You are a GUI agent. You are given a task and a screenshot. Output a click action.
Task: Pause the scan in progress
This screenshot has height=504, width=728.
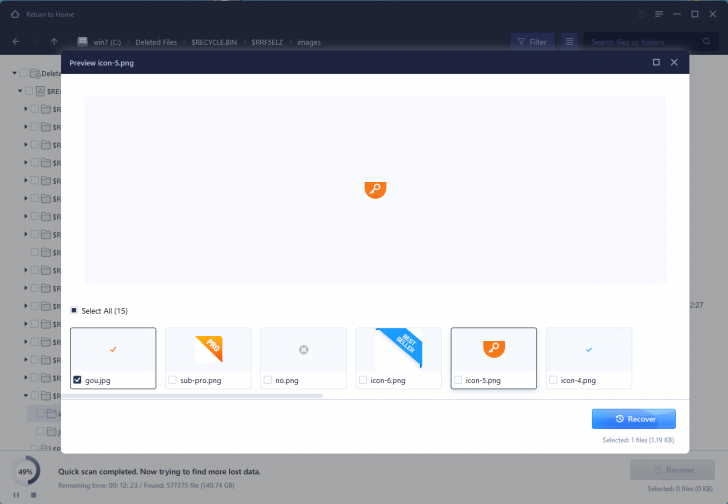16,495
